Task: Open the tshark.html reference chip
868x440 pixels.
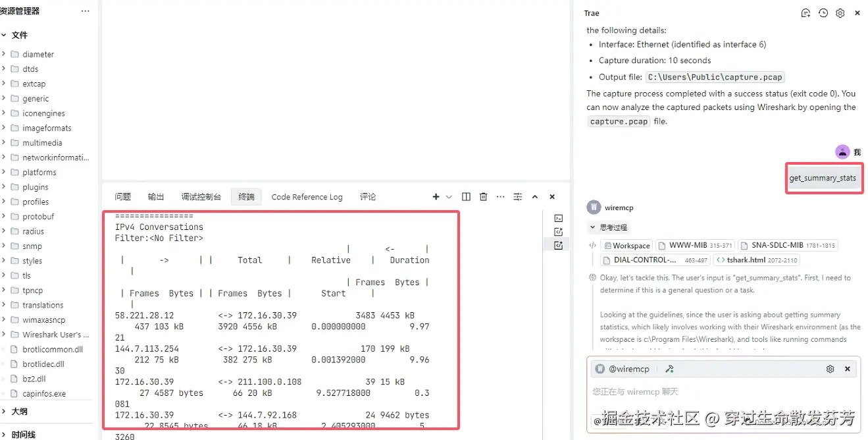Action: click(756, 260)
